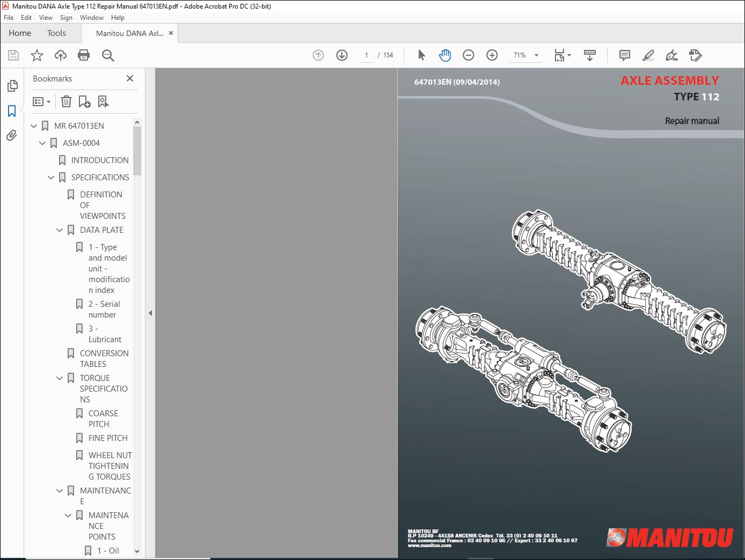Click the page number input field
This screenshot has width=745, height=560.
coord(367,55)
